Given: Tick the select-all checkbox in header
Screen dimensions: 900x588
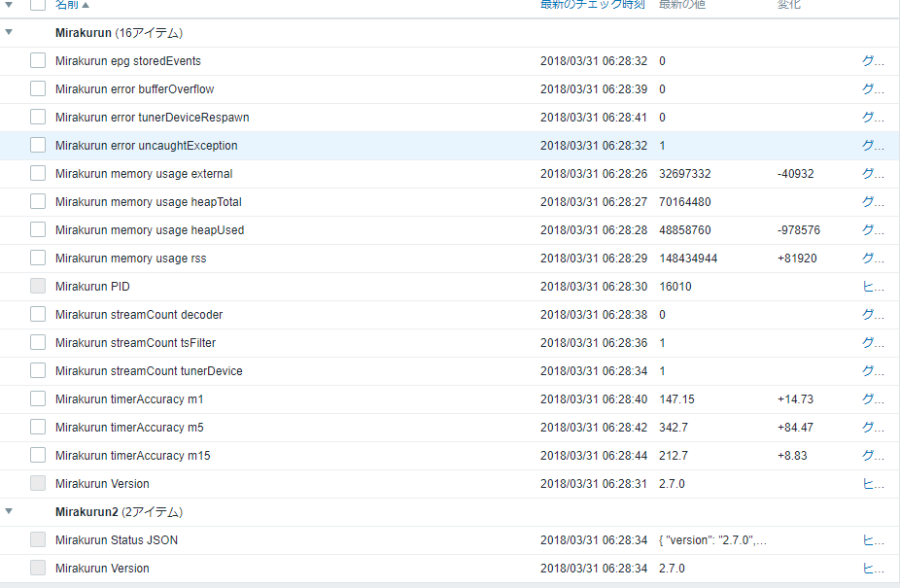Looking at the screenshot, I should tap(38, 4).
